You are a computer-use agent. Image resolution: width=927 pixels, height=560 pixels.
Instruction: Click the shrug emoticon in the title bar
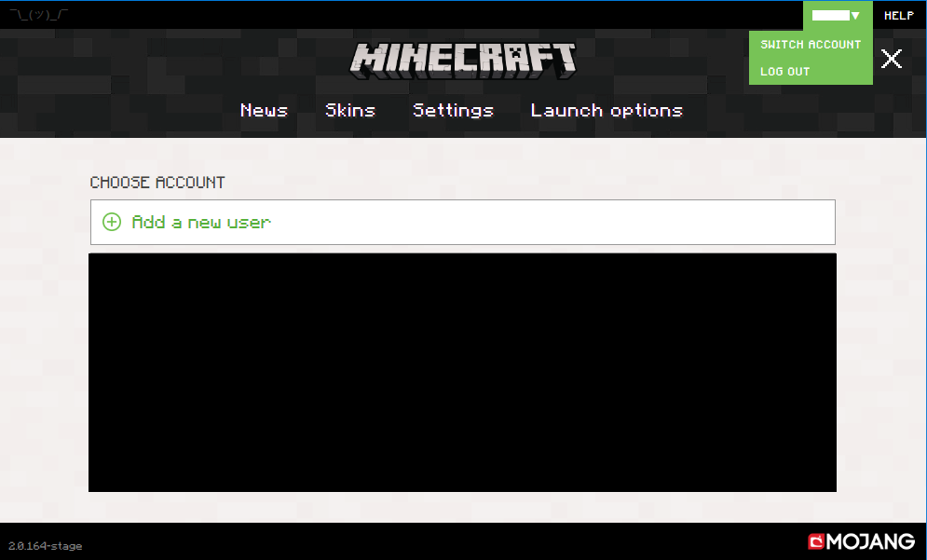tap(39, 15)
